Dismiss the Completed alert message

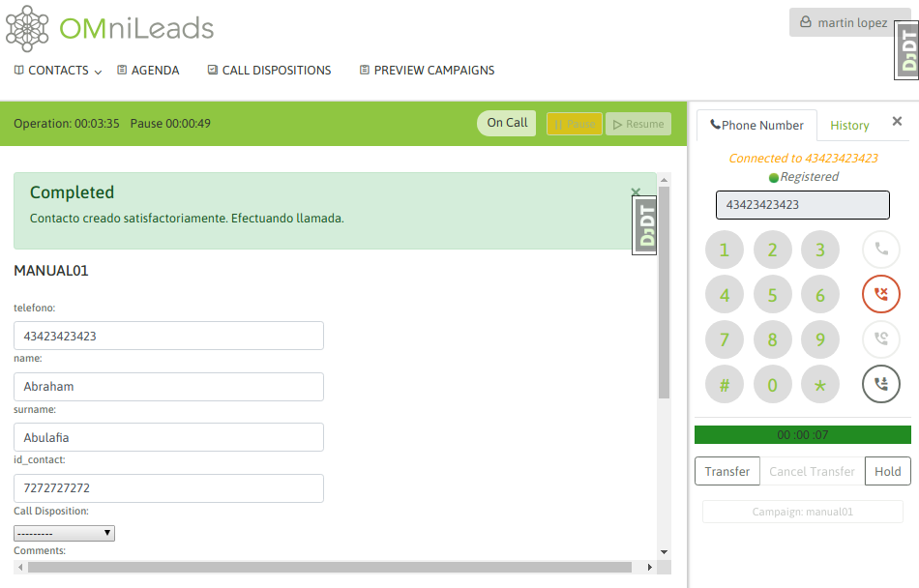pyautogui.click(x=636, y=192)
